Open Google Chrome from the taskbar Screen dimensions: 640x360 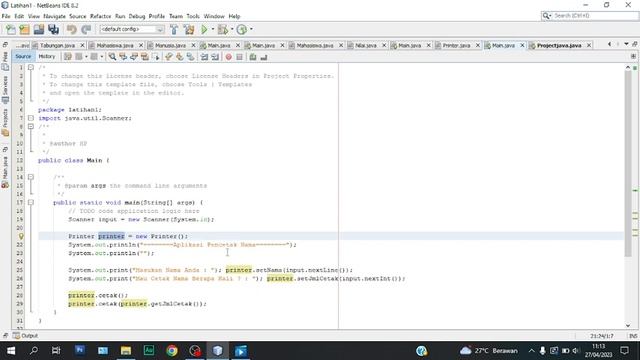coord(172,351)
